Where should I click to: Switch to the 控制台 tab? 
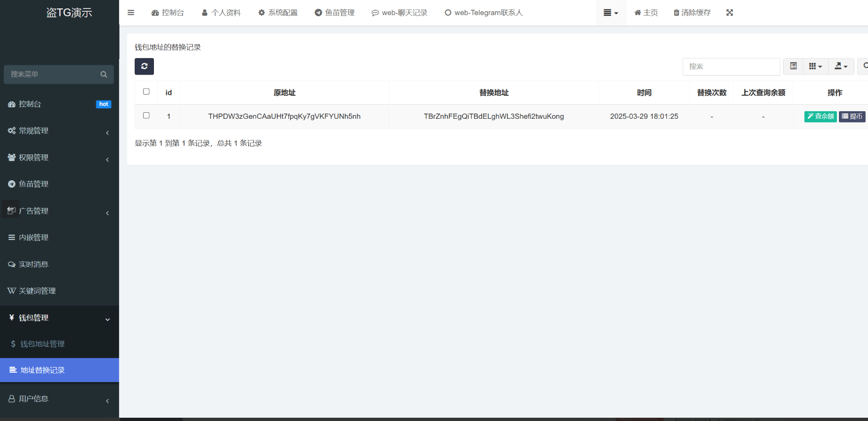pyautogui.click(x=168, y=13)
